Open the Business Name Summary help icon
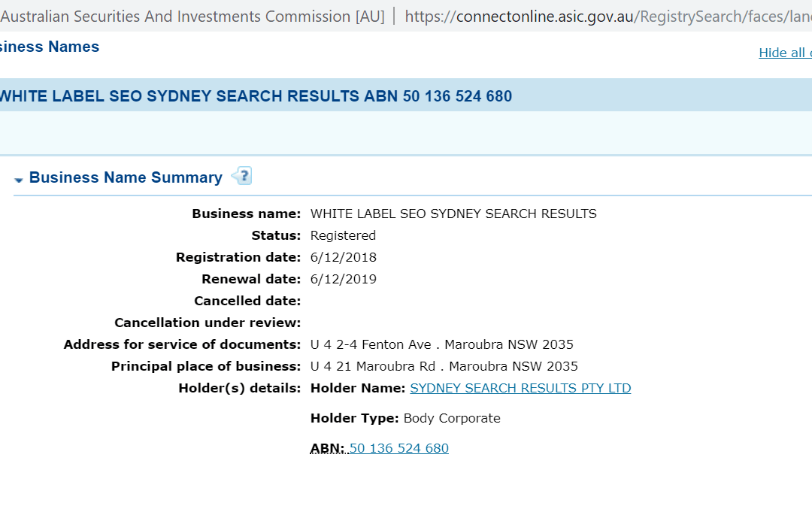This screenshot has height=506, width=812. click(242, 176)
